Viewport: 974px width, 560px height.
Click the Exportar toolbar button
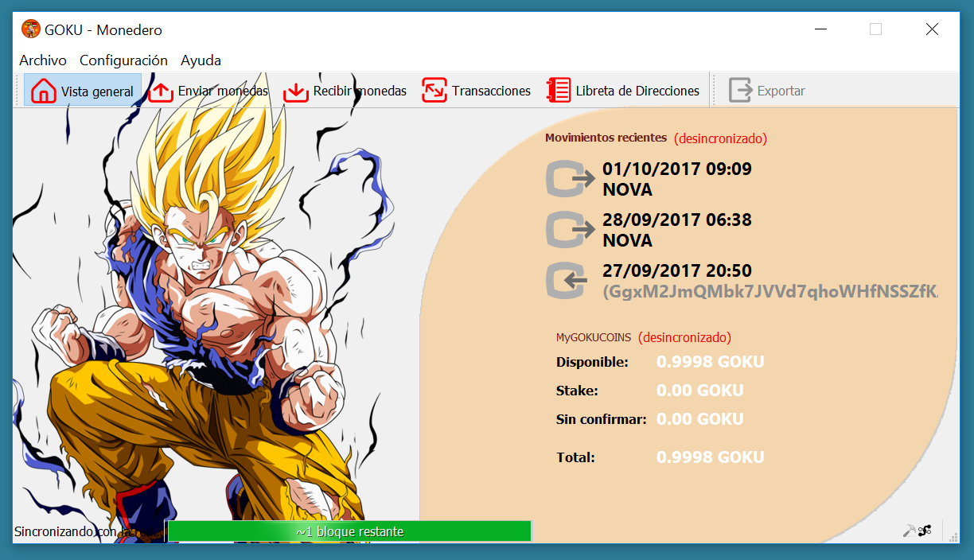pyautogui.click(x=767, y=91)
